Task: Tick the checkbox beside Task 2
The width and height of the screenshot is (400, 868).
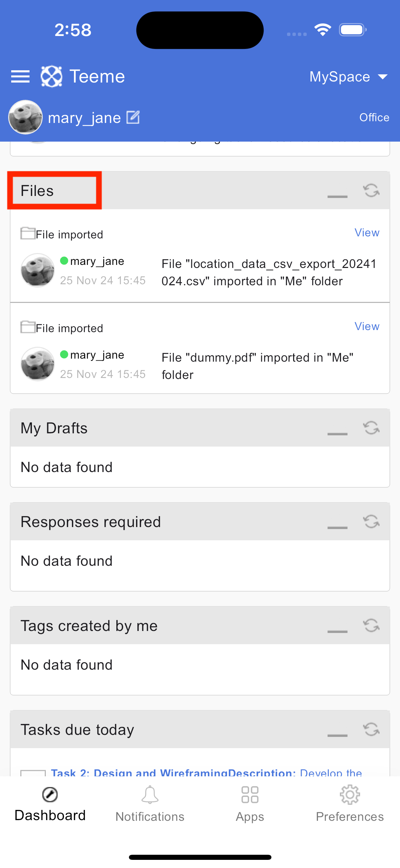Action: (33, 773)
